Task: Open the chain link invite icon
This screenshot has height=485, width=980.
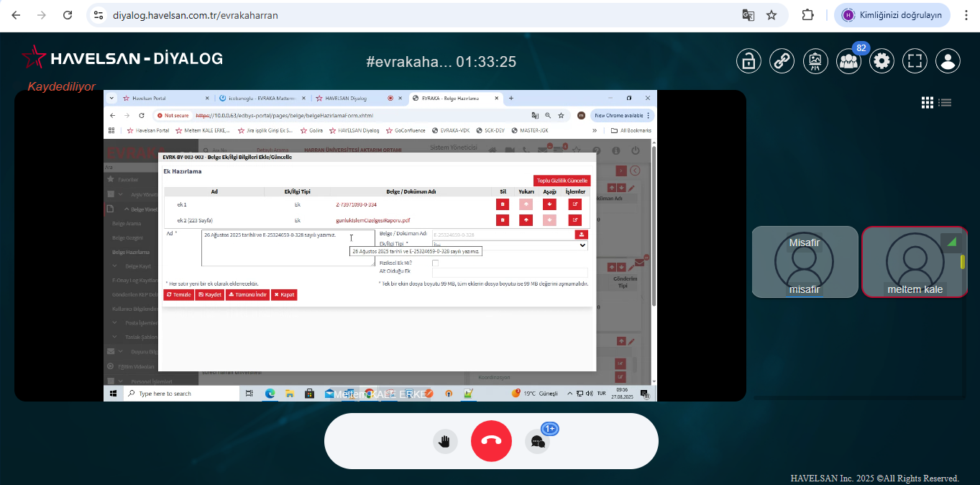Action: [x=782, y=61]
